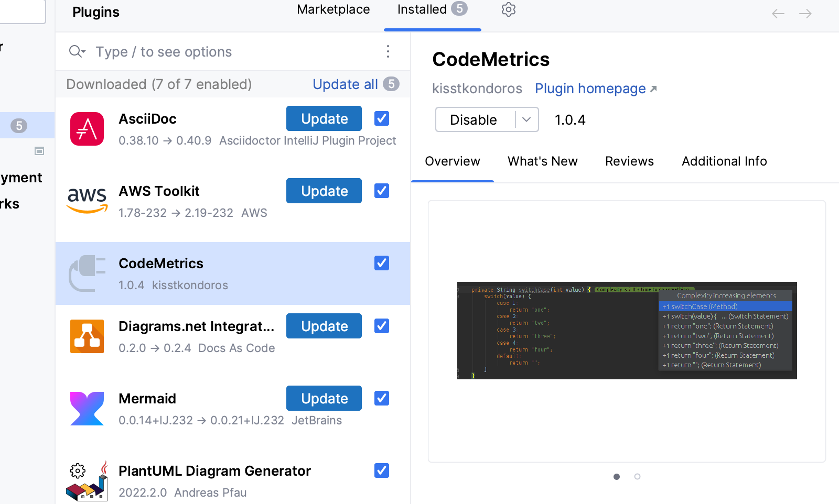Open the Plugin homepage link
The width and height of the screenshot is (839, 504).
pos(596,89)
